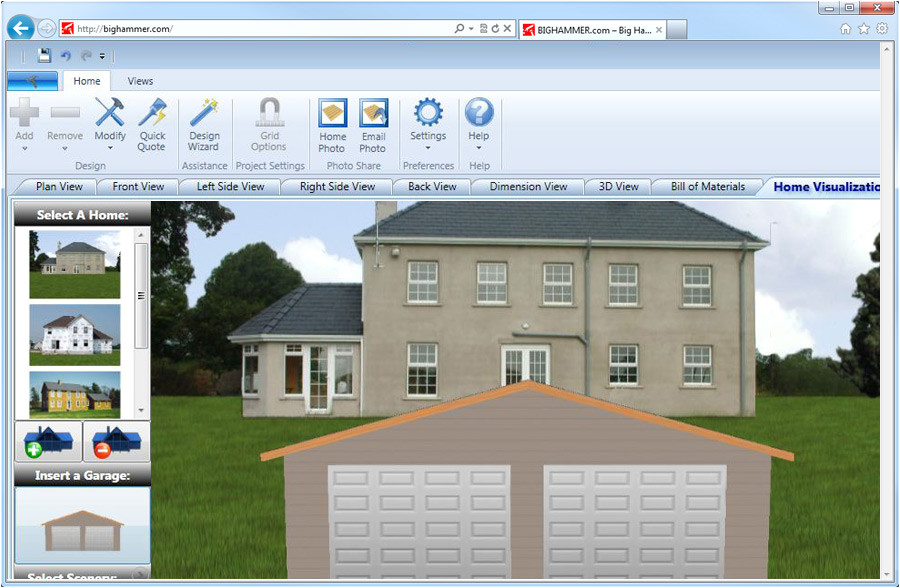Click the home list scrollbar down arrow
Screen dimensions: 900x588
coord(141,410)
